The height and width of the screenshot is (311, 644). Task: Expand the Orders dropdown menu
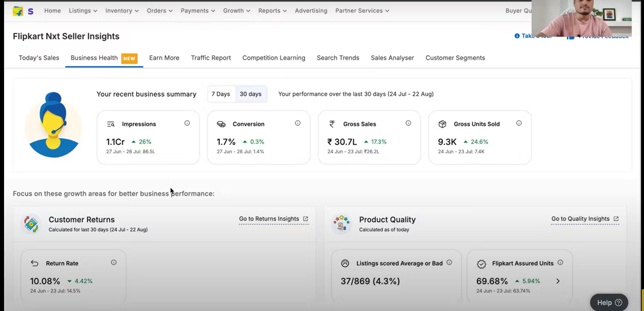[160, 11]
